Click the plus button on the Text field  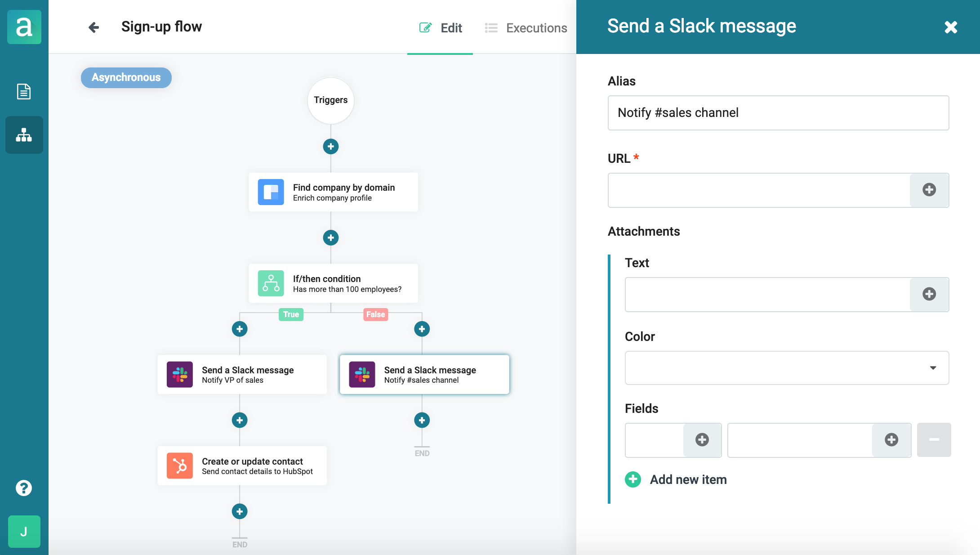(x=929, y=295)
